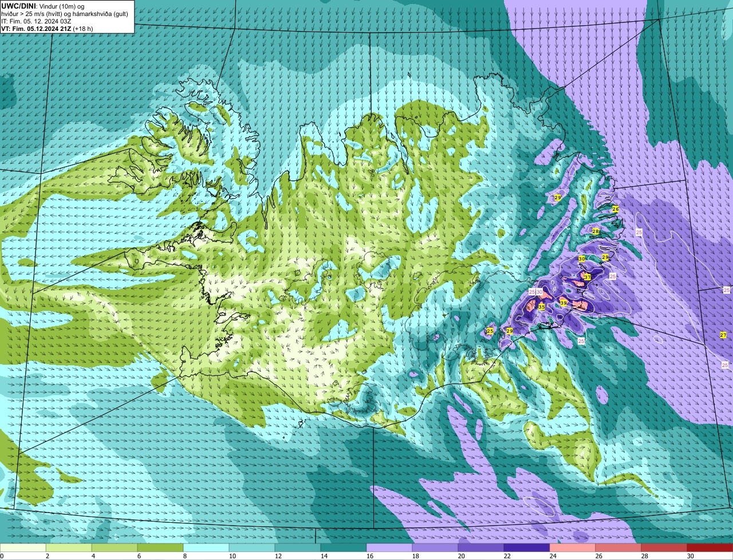Click the pale yellow 0–2 m/s legend swatch

(x=23, y=548)
